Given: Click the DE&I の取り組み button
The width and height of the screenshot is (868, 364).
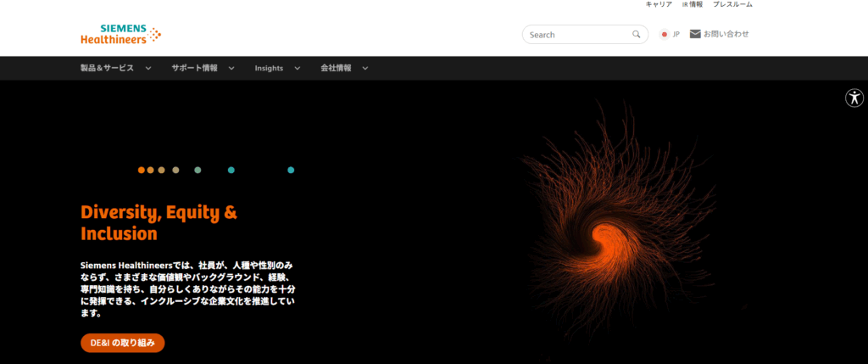Looking at the screenshot, I should coord(122,343).
